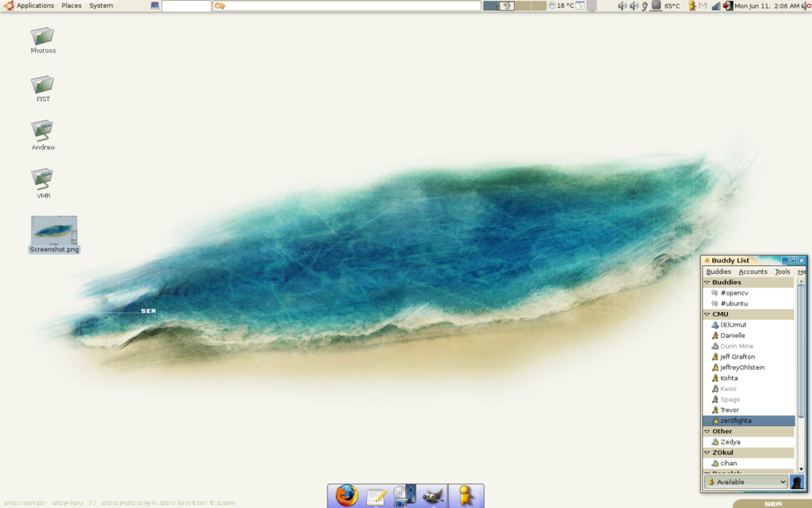The image size is (812, 508).
Task: Open the VMR SSH share icon
Action: pyautogui.click(x=43, y=184)
